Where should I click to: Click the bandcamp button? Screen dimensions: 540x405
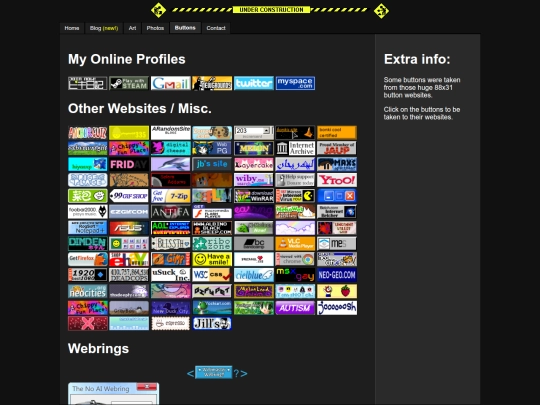254,243
